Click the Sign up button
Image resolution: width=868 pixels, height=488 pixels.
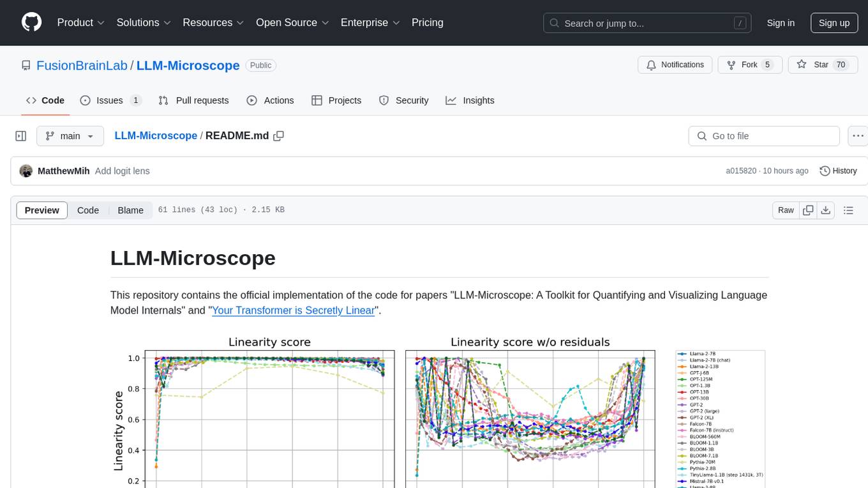(x=834, y=23)
